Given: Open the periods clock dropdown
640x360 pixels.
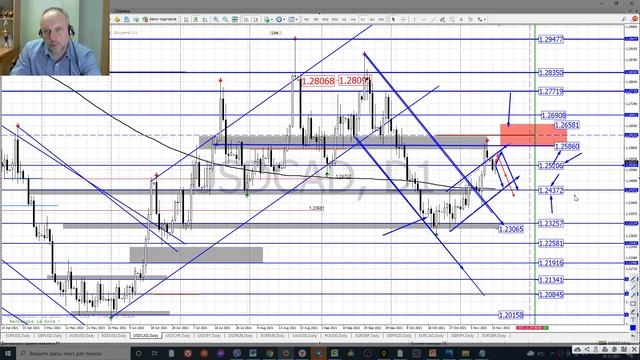Looking at the screenshot, I should tap(280, 19).
